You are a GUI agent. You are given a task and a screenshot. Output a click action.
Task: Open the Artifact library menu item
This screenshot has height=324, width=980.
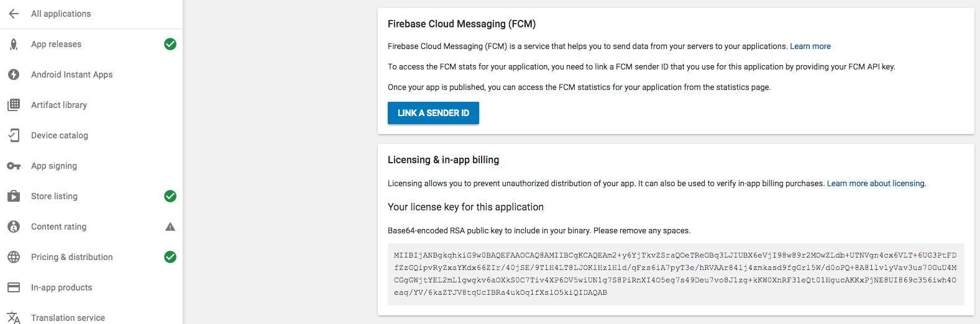coord(59,105)
